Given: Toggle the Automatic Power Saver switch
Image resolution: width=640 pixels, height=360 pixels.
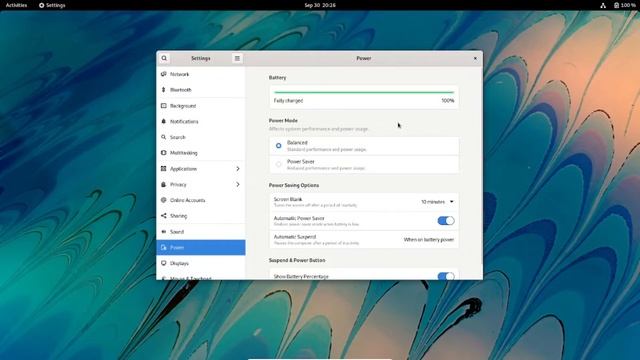Looking at the screenshot, I should coord(446,221).
